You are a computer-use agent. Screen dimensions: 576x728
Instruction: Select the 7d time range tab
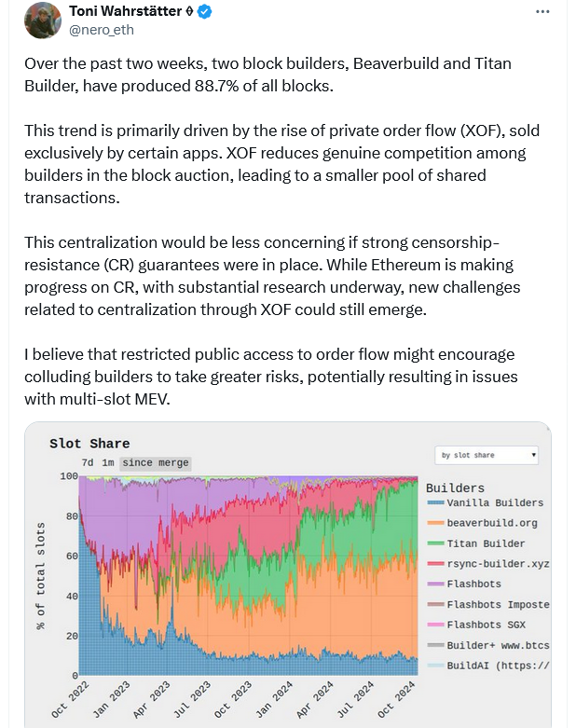click(88, 463)
